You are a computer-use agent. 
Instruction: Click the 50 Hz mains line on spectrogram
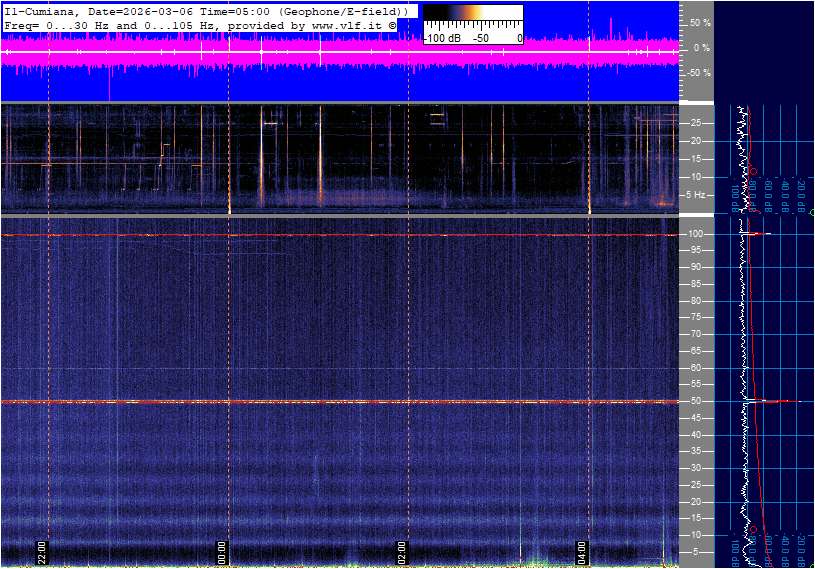(340, 402)
